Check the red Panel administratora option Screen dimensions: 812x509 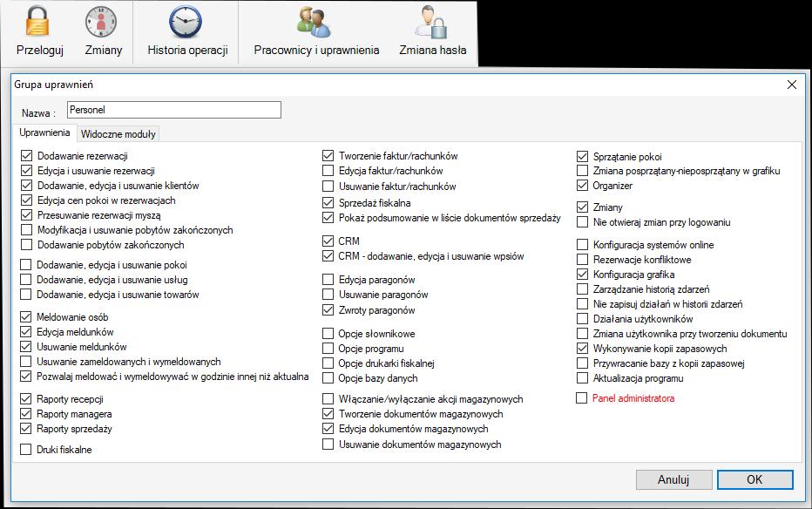coord(581,398)
